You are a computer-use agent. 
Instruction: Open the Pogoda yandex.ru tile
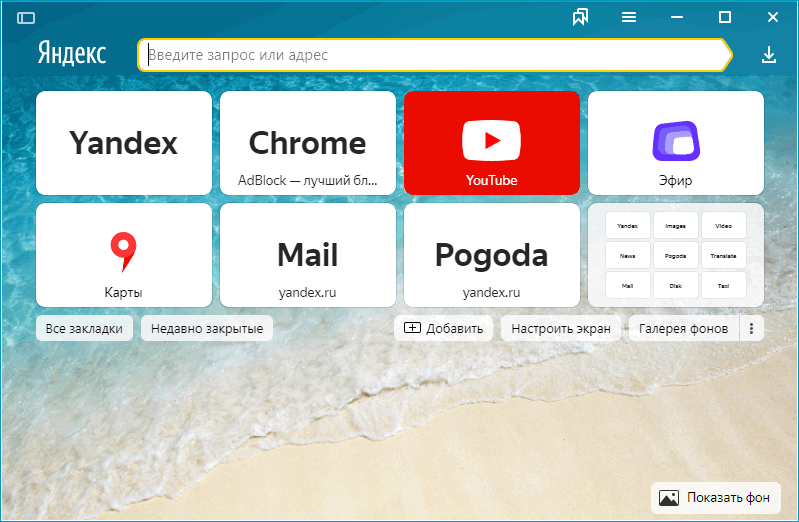click(x=491, y=255)
